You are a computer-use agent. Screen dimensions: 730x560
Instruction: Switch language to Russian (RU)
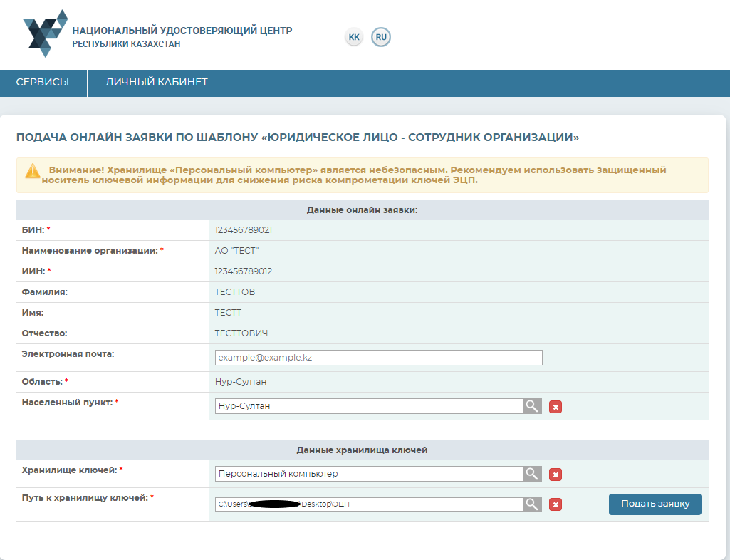click(381, 37)
